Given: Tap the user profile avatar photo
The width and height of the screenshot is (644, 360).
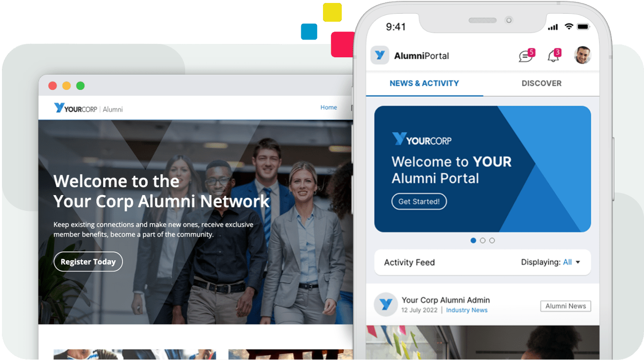Looking at the screenshot, I should (x=583, y=55).
